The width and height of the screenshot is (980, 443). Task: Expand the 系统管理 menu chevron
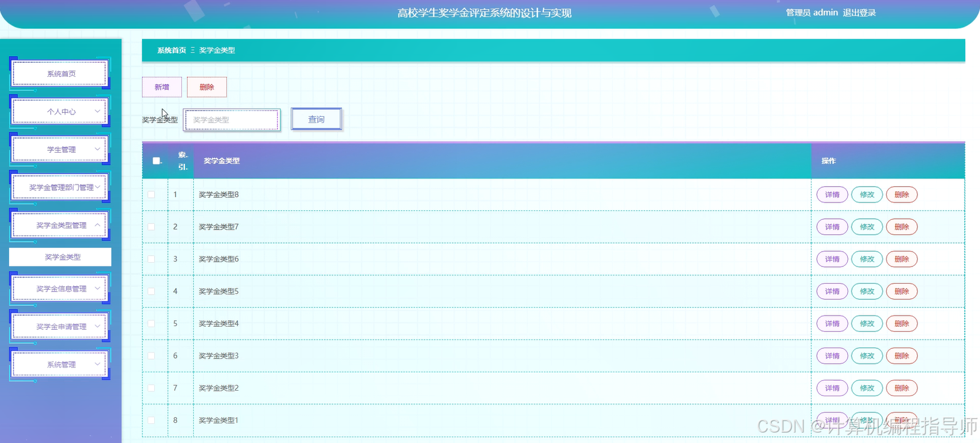pos(97,364)
